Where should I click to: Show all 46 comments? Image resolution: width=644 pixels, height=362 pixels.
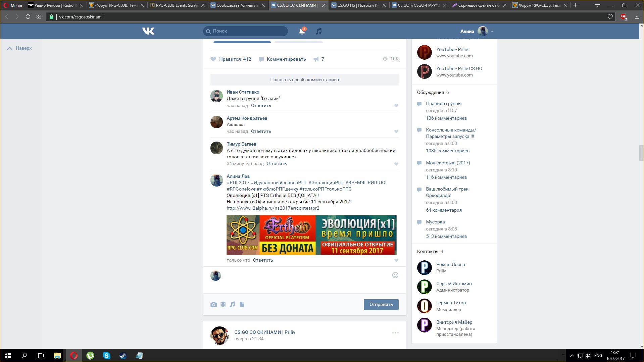pyautogui.click(x=304, y=80)
